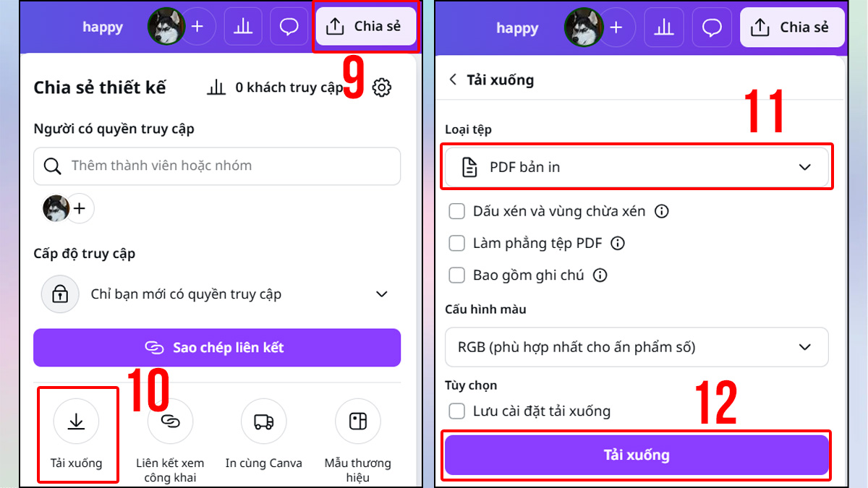Open analytics chart icon in left panel header

(x=243, y=27)
